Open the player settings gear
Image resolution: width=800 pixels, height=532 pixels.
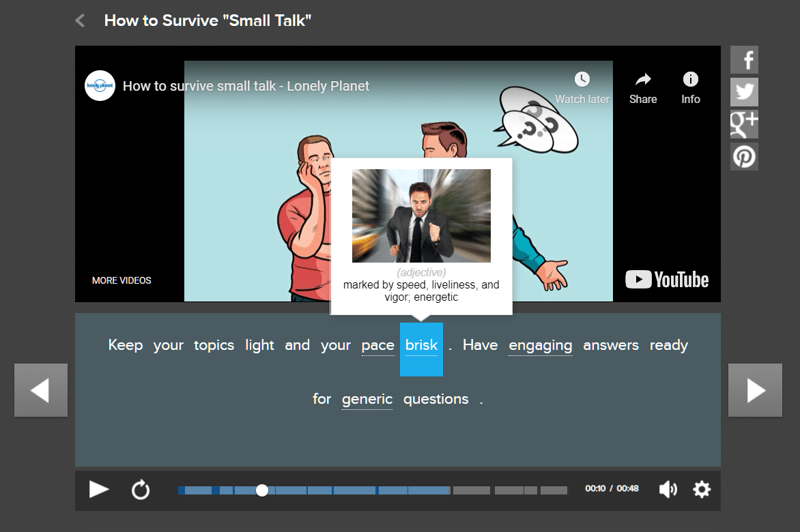pos(701,489)
